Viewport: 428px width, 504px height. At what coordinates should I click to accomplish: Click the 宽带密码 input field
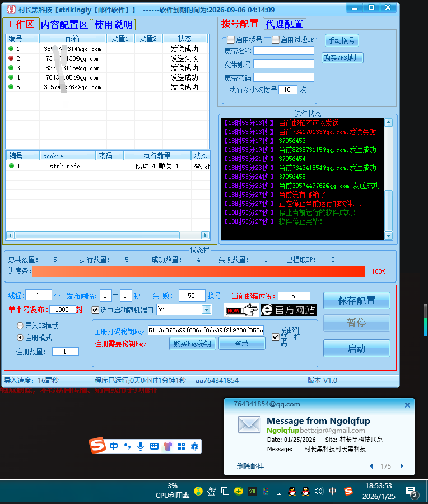[x=283, y=77]
